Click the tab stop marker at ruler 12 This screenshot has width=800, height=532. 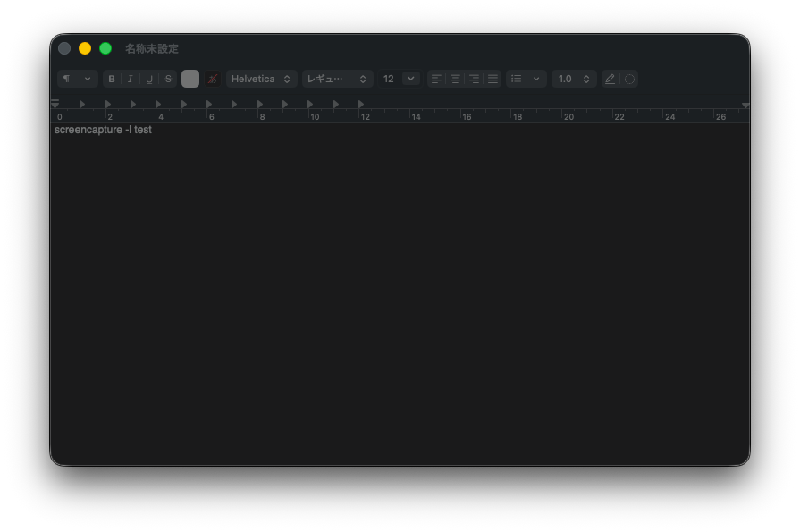tap(361, 104)
